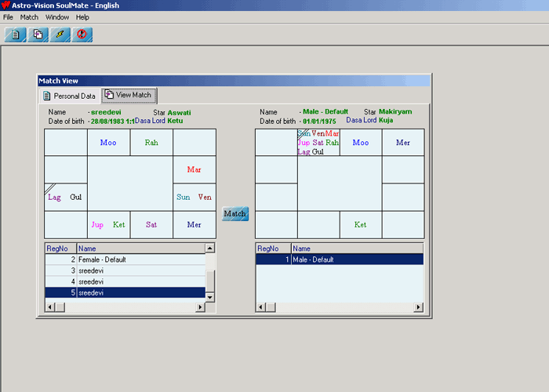Open the File menu

click(x=8, y=17)
